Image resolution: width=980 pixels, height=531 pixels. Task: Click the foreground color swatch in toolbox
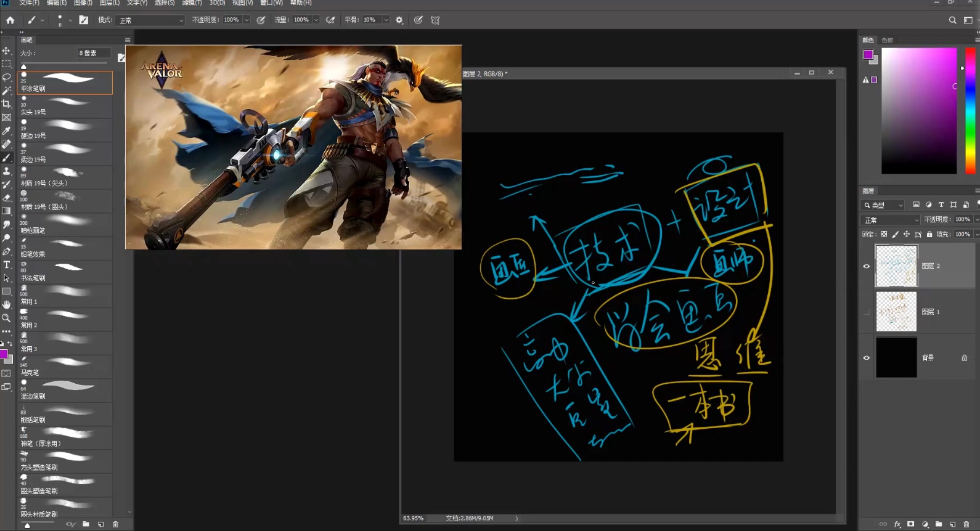[3, 354]
